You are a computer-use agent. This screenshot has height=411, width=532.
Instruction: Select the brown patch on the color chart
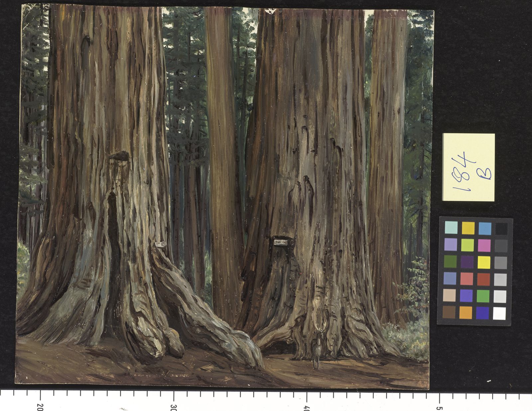[449, 313]
